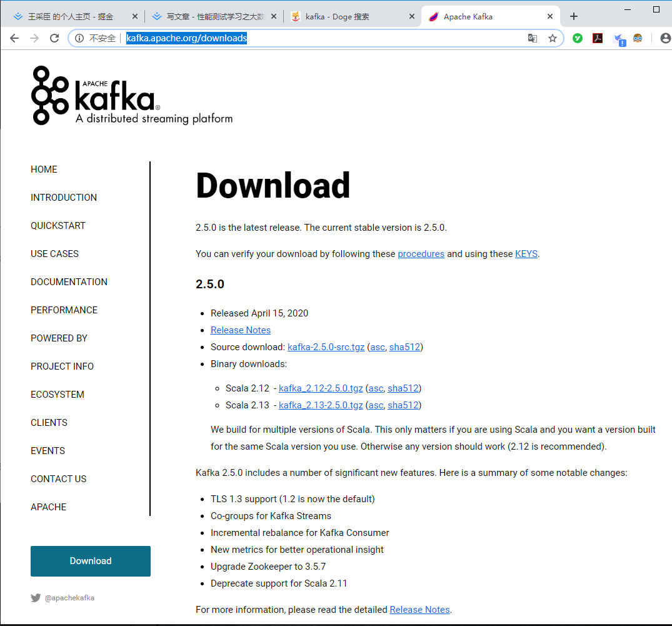Image resolution: width=672 pixels, height=626 pixels.
Task: Go back to the previous page
Action: (x=14, y=38)
